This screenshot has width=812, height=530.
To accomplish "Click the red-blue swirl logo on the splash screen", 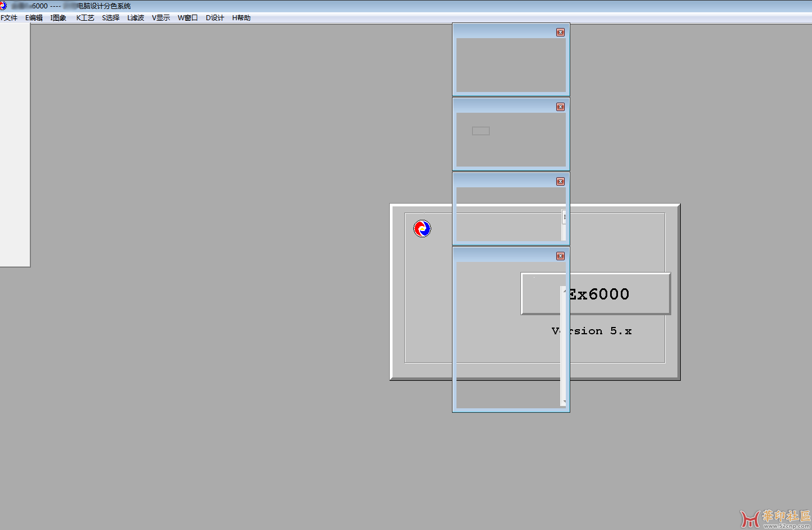I will [x=422, y=229].
